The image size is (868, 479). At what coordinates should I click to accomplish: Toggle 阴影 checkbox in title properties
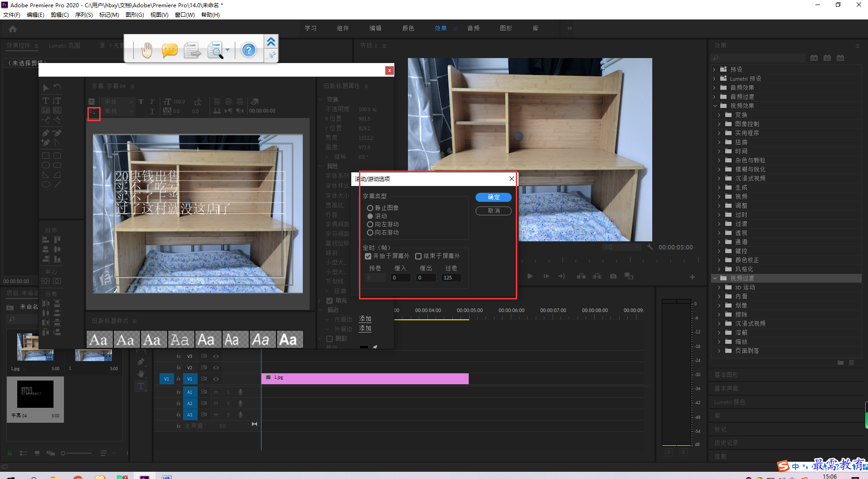[x=330, y=338]
